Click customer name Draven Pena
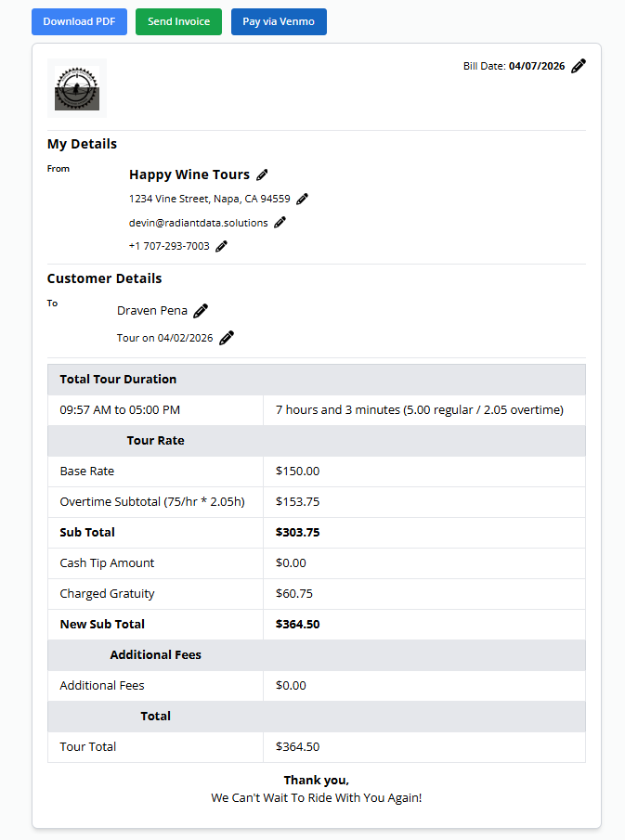The height and width of the screenshot is (840, 625). pyautogui.click(x=152, y=311)
